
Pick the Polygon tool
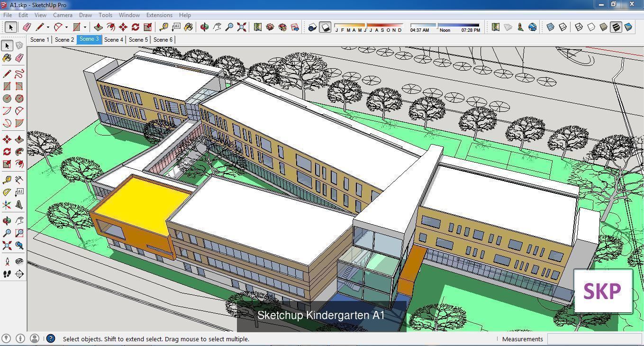click(19, 99)
